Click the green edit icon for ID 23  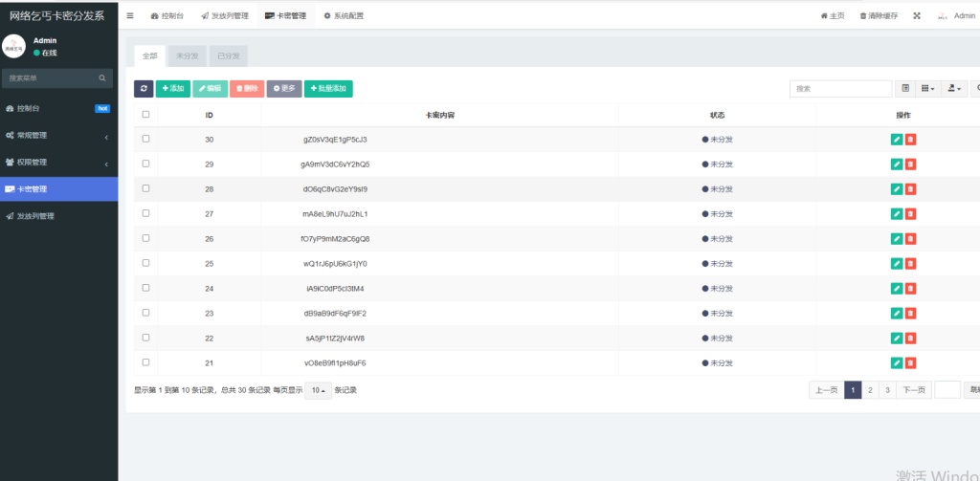point(897,314)
